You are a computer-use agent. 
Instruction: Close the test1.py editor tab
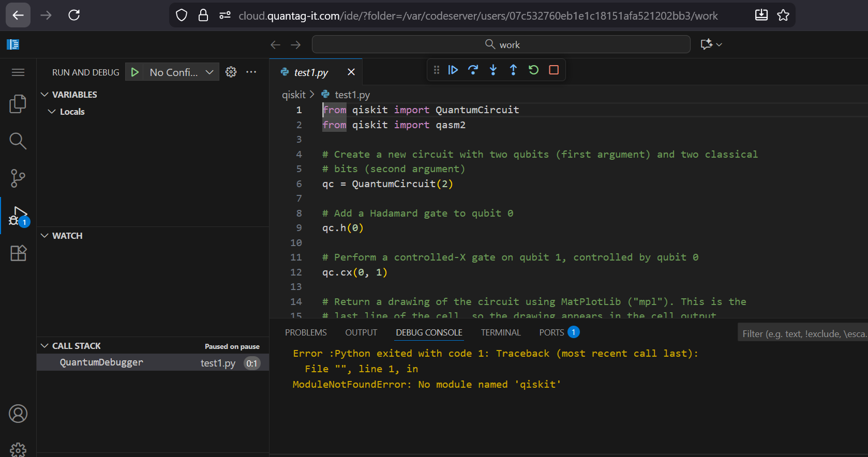351,72
